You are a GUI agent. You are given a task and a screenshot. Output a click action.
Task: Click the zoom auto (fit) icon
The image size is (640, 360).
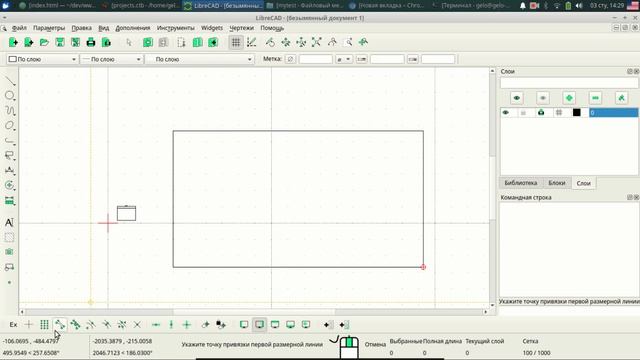pyautogui.click(x=316, y=42)
